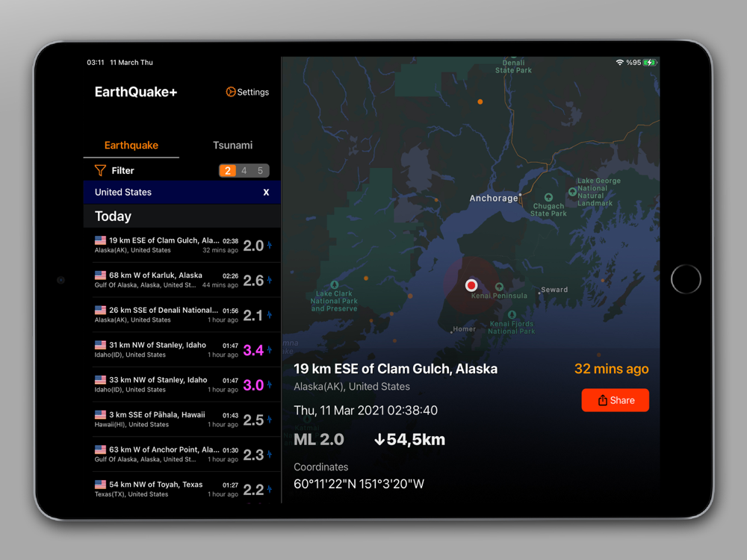Tap the iPad home button
The image size is (747, 560).
click(x=686, y=279)
